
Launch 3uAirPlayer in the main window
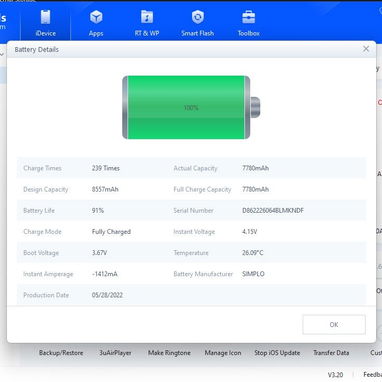pos(115,353)
